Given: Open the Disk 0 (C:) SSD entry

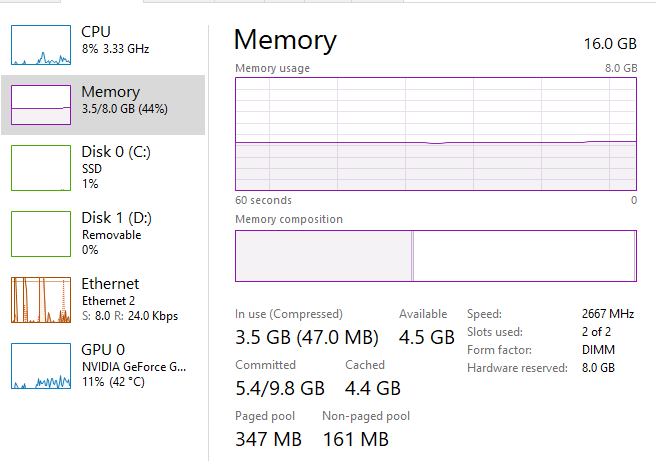Looking at the screenshot, I should pos(103,168).
